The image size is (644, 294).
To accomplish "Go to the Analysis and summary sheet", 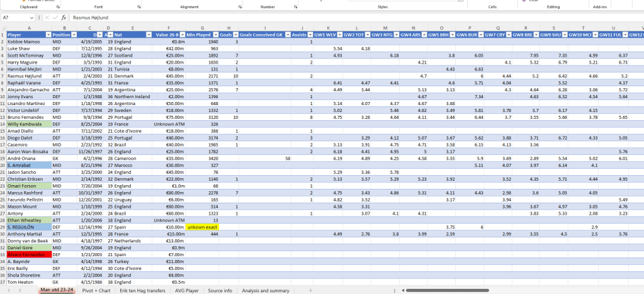I will [265, 290].
